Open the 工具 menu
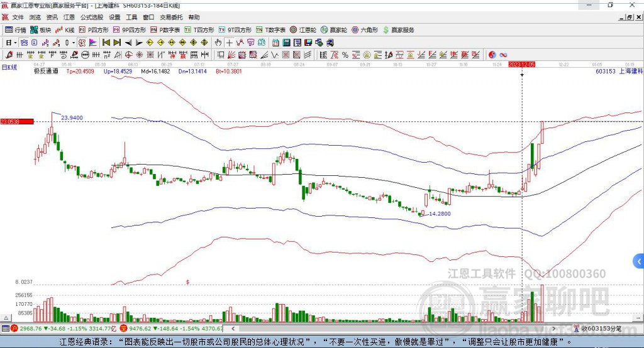644x348 pixels. (x=131, y=17)
